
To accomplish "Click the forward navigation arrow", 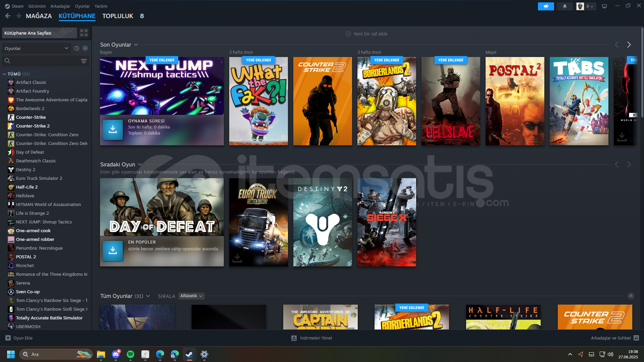I will click(18, 16).
